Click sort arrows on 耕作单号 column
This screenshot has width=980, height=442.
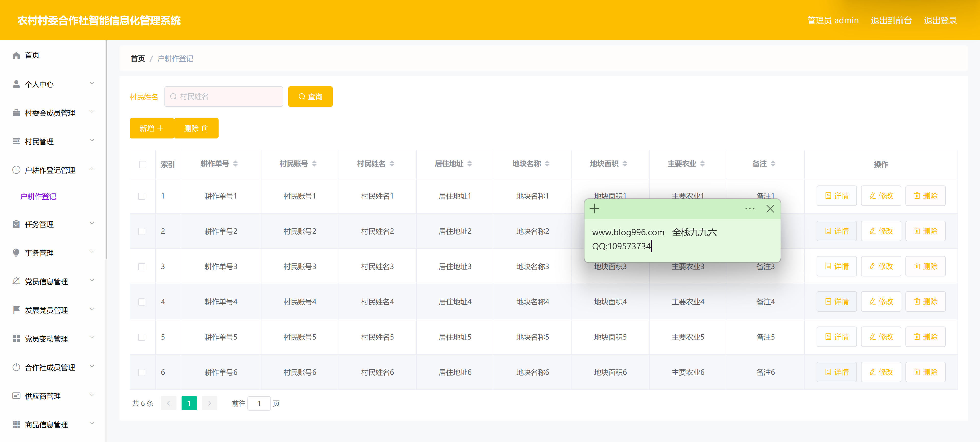click(x=235, y=164)
